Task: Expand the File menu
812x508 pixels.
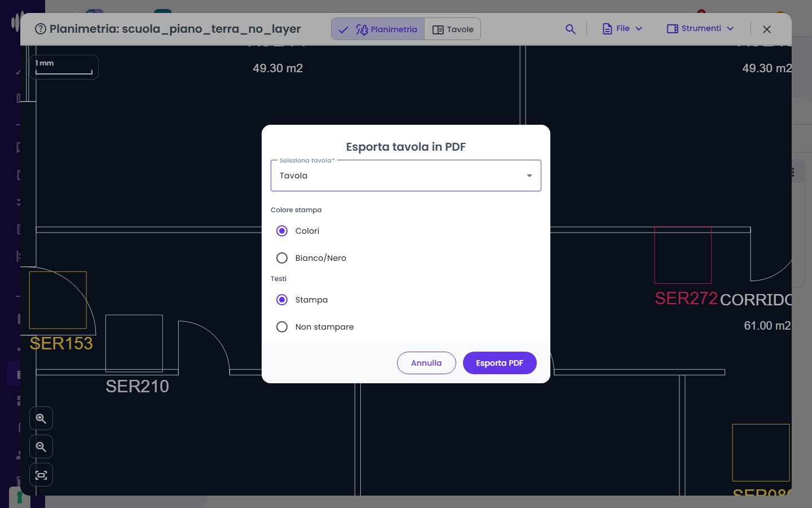Action: (623, 29)
